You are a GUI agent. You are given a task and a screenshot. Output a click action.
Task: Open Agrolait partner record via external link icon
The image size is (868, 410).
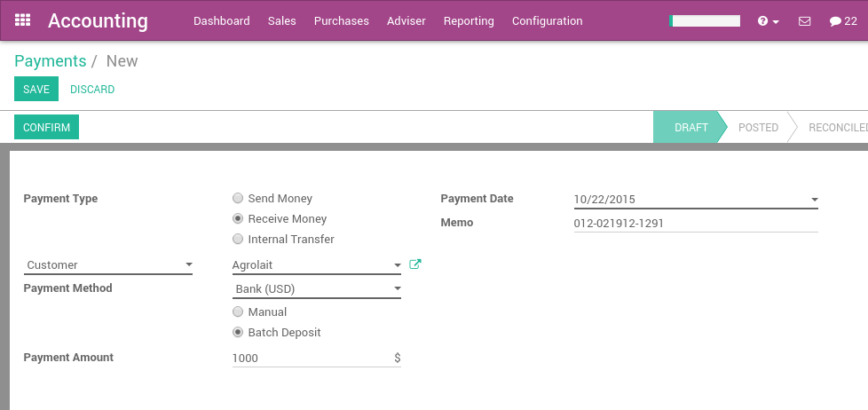pos(415,264)
